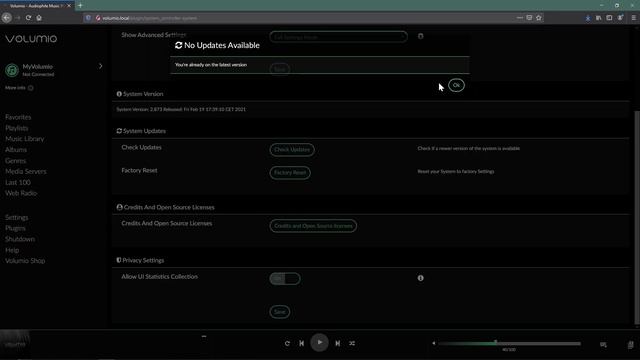Toggle Allow UI Statistics Collection switch
Image resolution: width=640 pixels, height=360 pixels.
285,278
